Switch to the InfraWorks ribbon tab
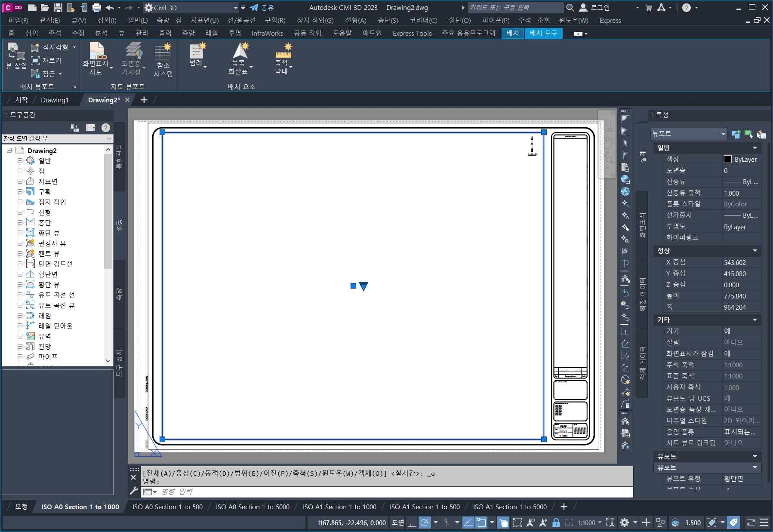773x532 pixels. click(267, 33)
